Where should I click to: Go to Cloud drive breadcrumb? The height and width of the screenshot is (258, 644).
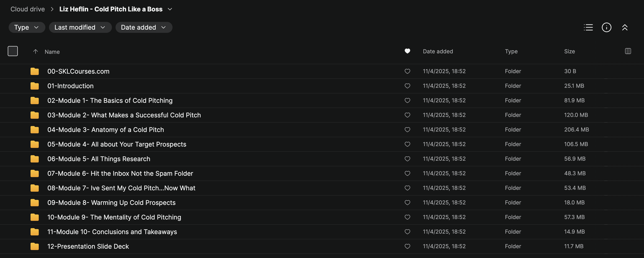click(x=28, y=9)
